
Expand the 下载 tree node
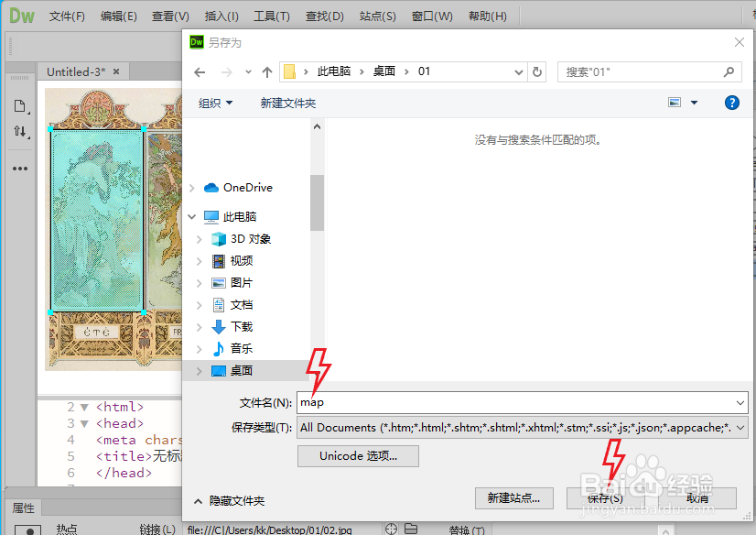(200, 327)
